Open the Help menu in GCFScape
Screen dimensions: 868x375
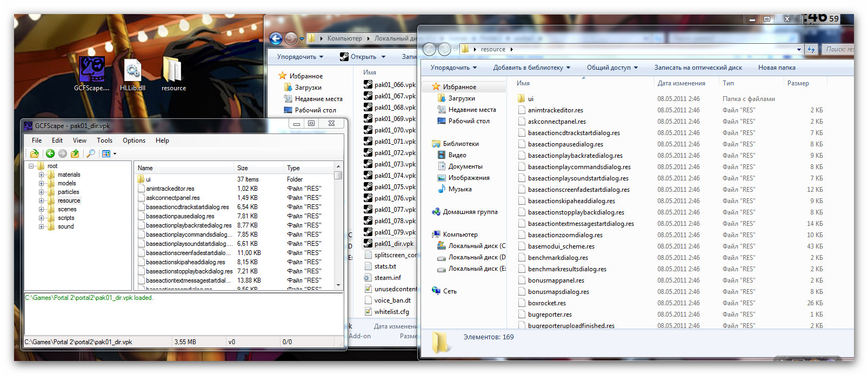[x=162, y=140]
